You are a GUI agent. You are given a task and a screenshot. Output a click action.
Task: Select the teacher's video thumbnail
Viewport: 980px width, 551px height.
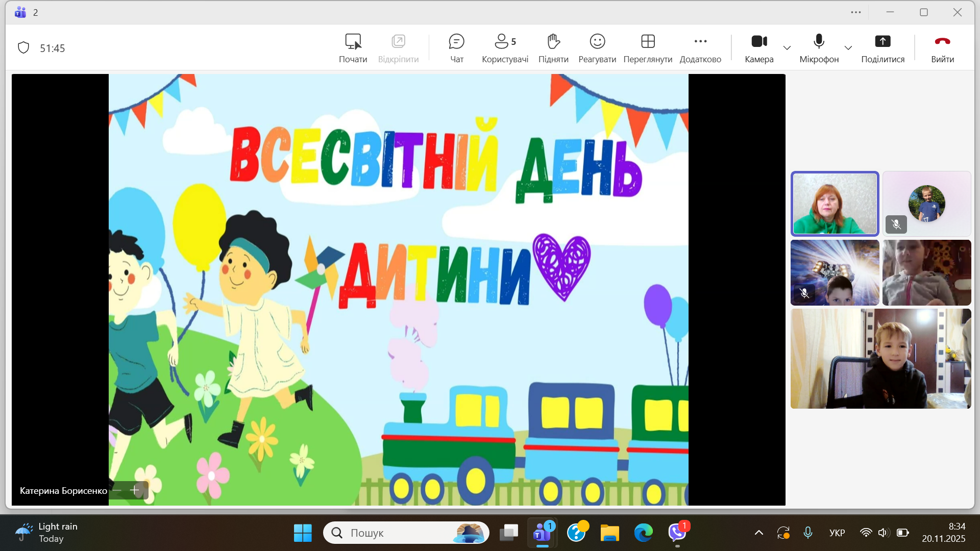[x=835, y=204]
